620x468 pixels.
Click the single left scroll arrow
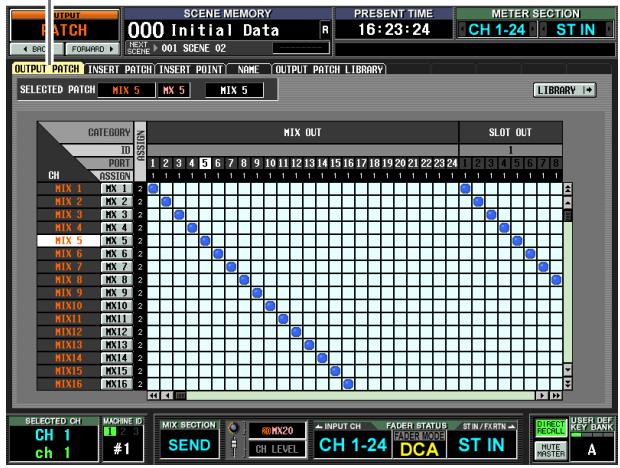pos(167,395)
